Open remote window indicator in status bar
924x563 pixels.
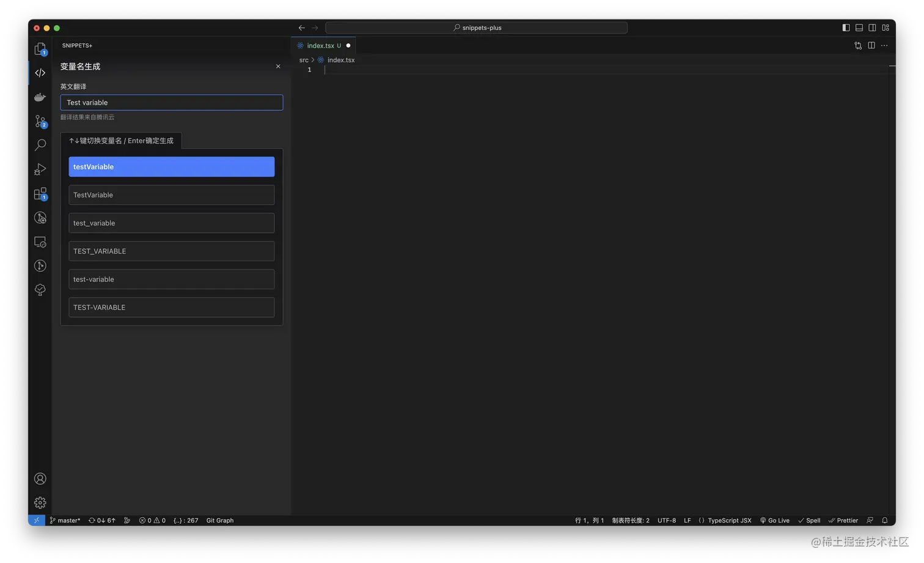[x=37, y=520]
